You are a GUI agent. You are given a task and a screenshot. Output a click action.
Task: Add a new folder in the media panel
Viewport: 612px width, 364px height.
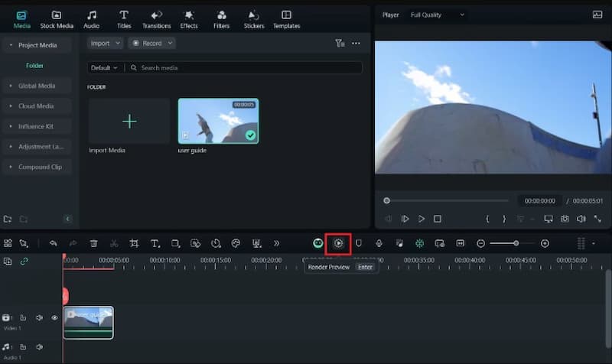click(8, 219)
